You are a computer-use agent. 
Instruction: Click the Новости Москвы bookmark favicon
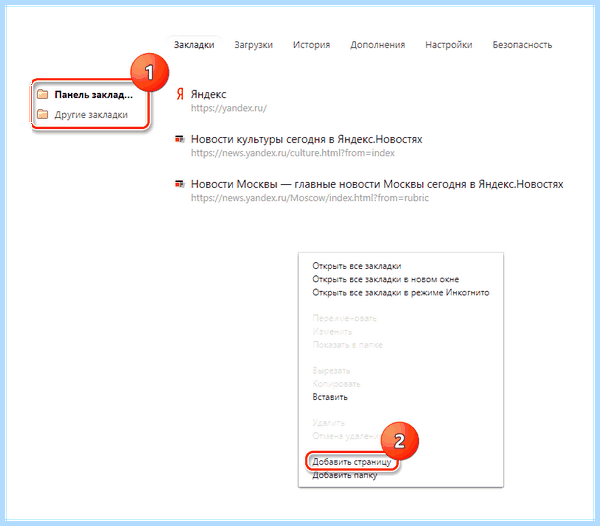pyautogui.click(x=180, y=184)
